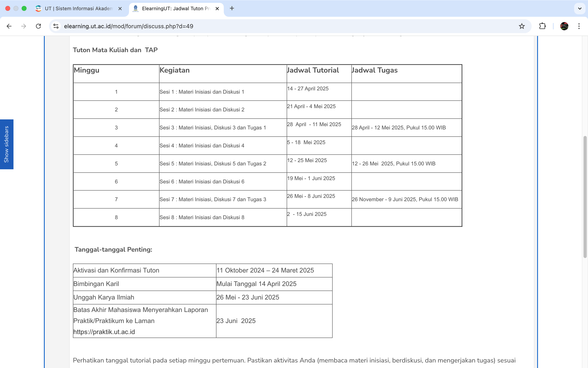Click 'Sesi 8 : Materi Inisiasi dan Diskusi 8'

[x=202, y=217]
